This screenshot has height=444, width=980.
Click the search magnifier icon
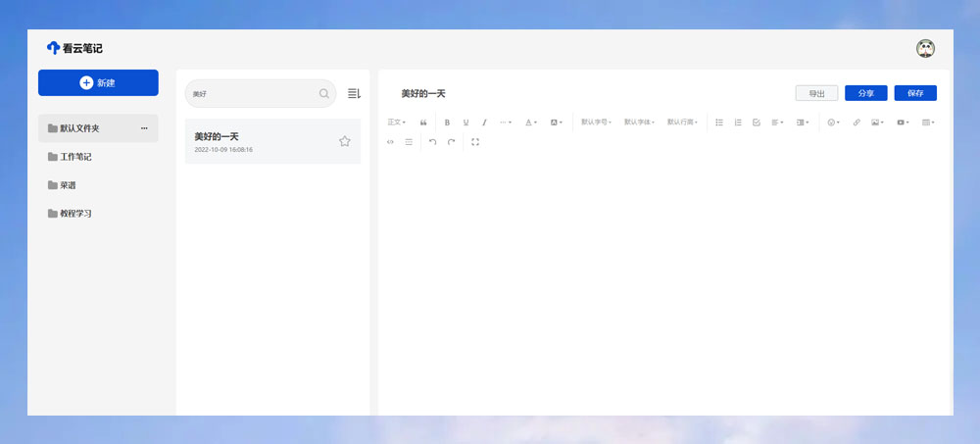click(x=323, y=93)
